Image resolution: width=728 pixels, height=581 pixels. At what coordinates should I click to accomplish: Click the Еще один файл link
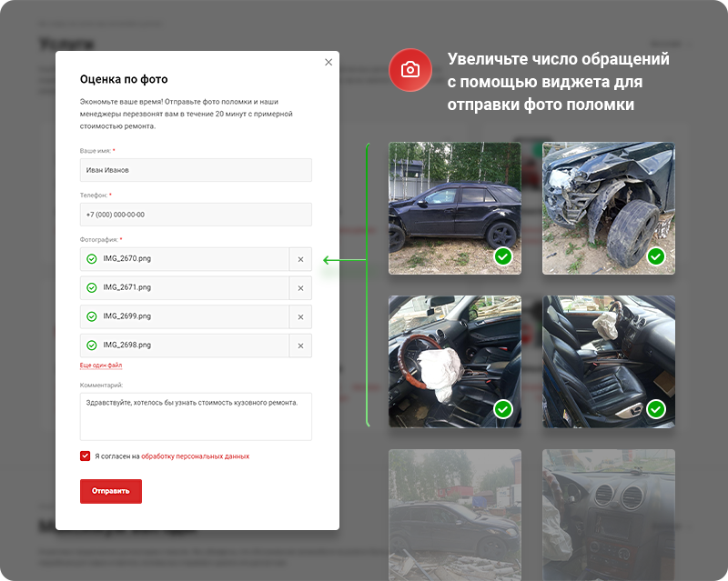[101, 366]
